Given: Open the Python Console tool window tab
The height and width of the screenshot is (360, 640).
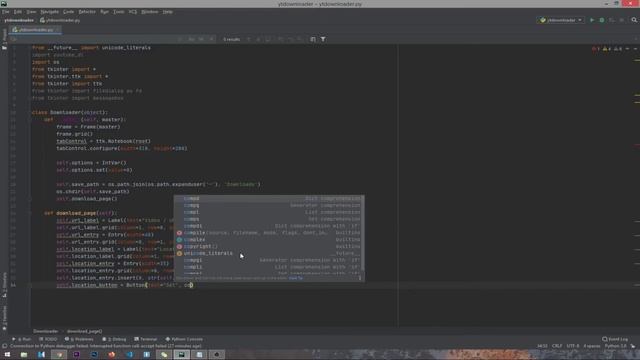Looking at the screenshot, I should (x=184, y=339).
